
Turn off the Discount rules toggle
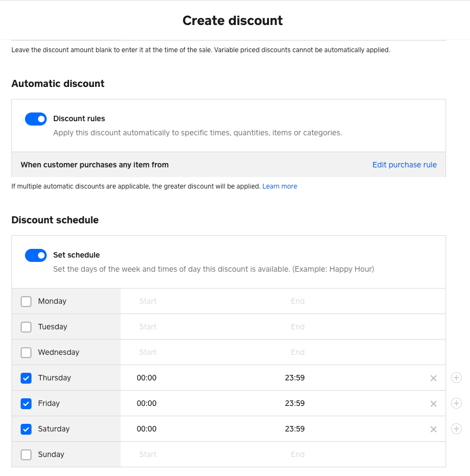(x=36, y=119)
